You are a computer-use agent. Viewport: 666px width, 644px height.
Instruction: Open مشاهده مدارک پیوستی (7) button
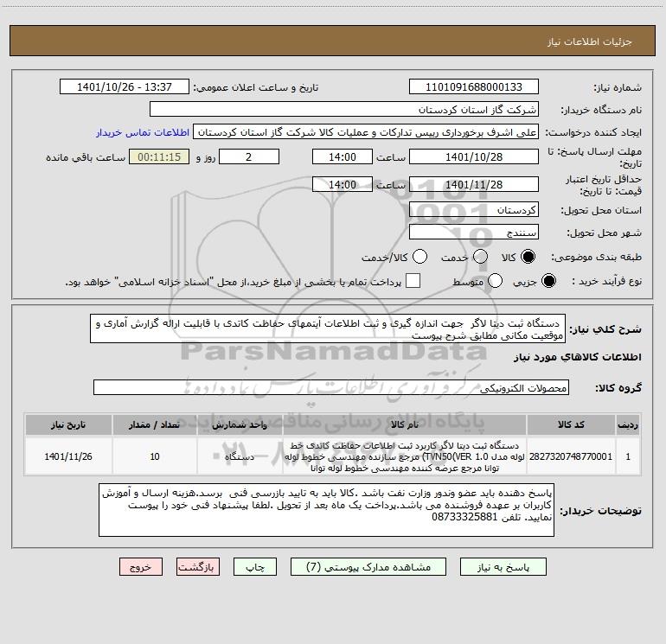tap(368, 567)
